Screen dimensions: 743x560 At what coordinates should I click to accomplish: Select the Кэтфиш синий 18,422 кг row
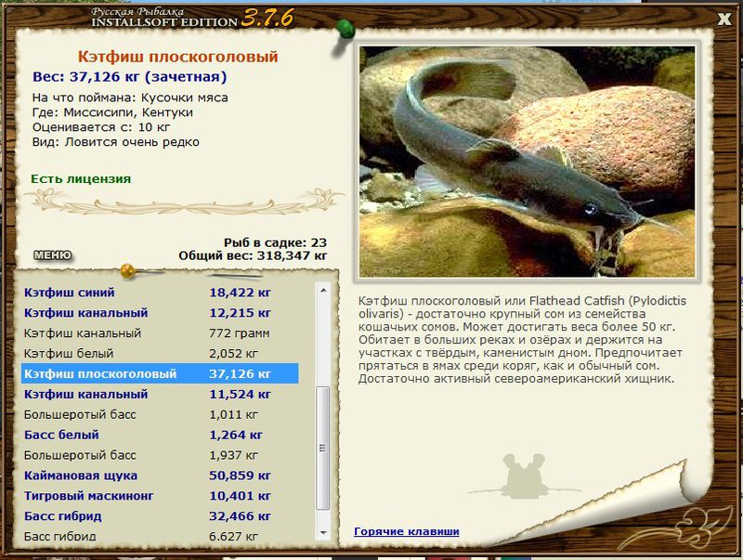(x=160, y=293)
